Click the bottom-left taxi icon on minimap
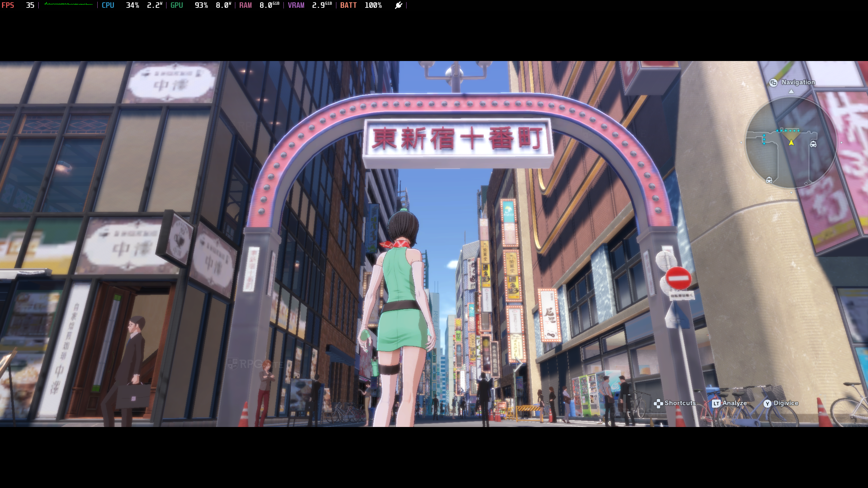 pyautogui.click(x=769, y=180)
